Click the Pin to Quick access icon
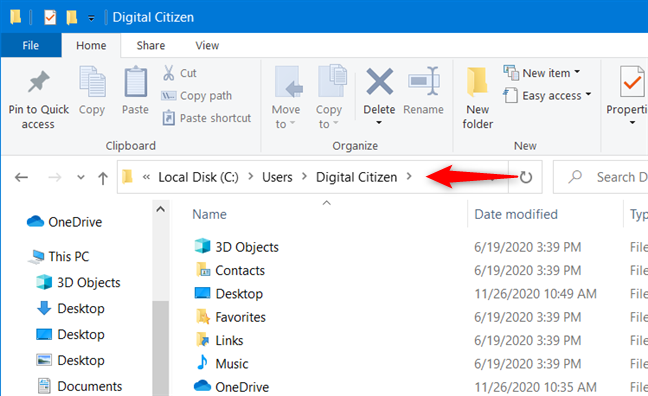Viewport: 648px width, 396px height. [x=38, y=81]
